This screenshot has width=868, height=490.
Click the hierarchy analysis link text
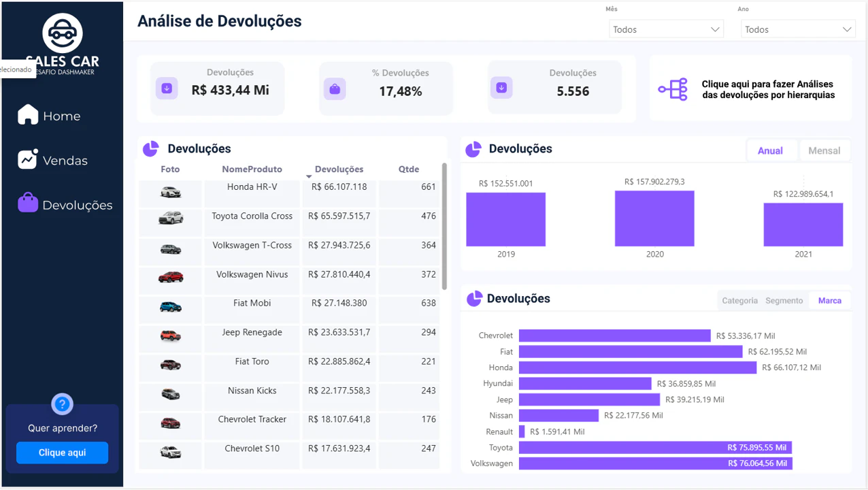pyautogui.click(x=768, y=89)
